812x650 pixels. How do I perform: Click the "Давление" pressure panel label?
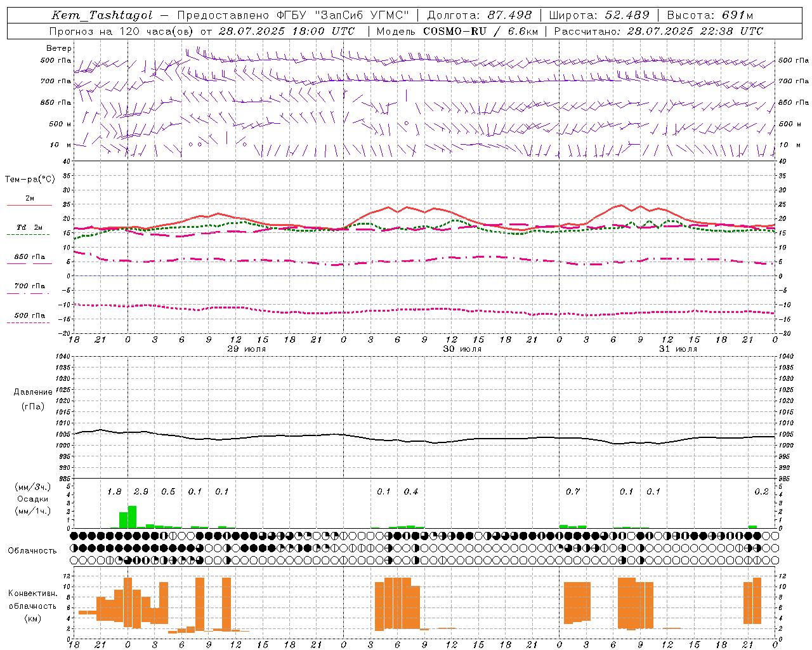(33, 392)
